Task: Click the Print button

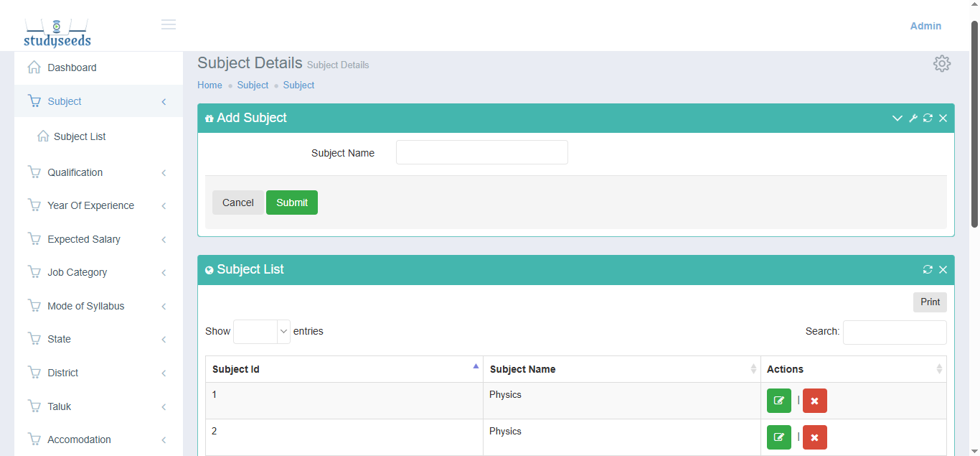Action: pos(929,302)
